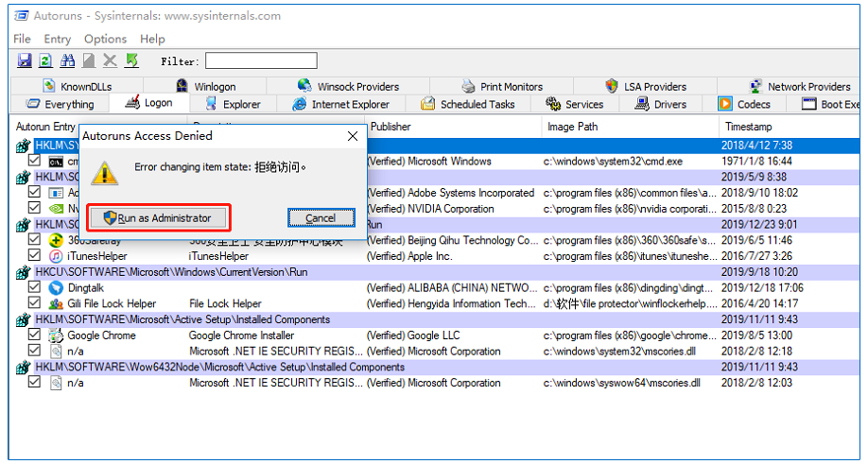Uncheck the Adobe entry checkbox

34,192
